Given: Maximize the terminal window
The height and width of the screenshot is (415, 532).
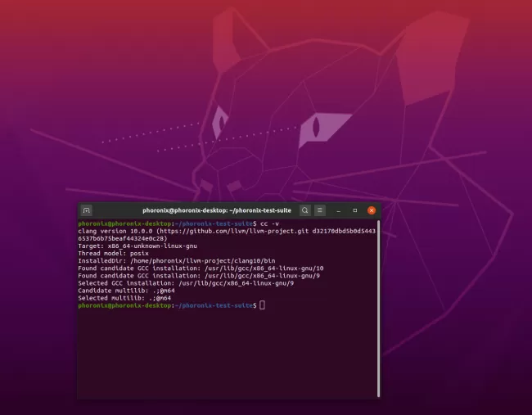Looking at the screenshot, I should 355,210.
